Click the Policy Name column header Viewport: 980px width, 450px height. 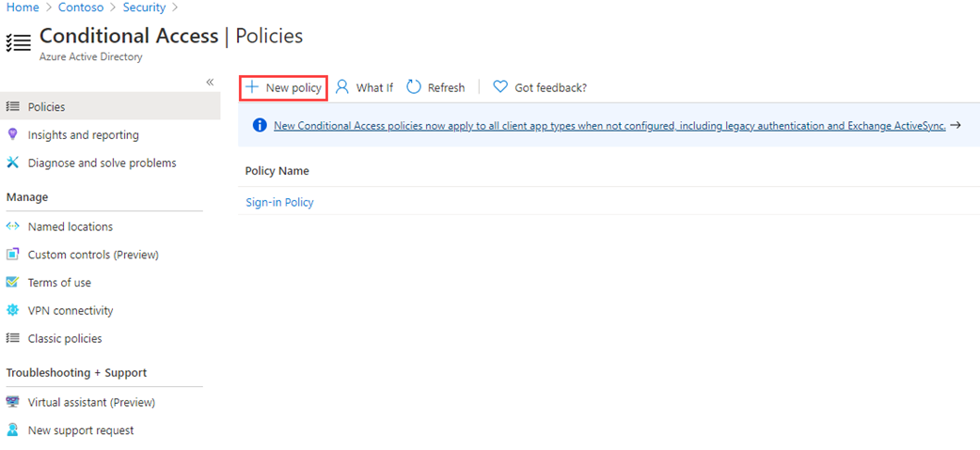[x=277, y=171]
